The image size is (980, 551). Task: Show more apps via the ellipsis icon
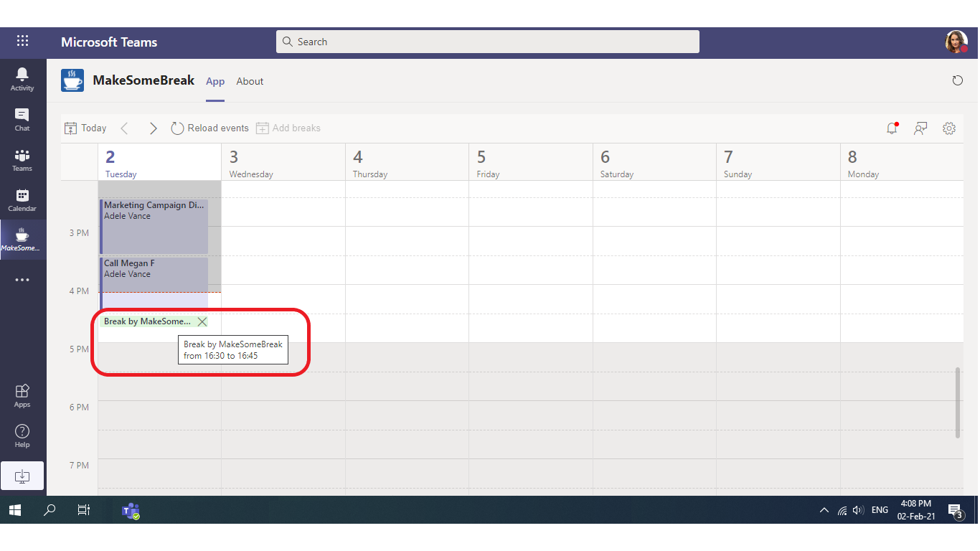coord(22,280)
